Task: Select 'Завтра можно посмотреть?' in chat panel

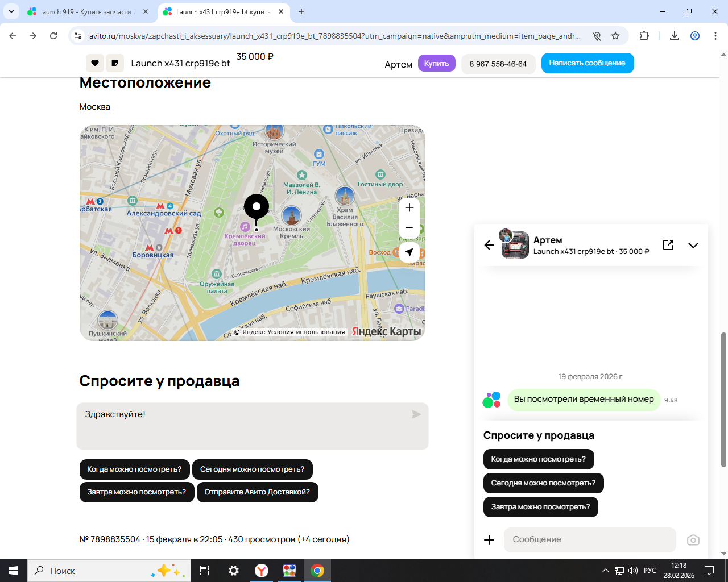Action: (x=541, y=507)
